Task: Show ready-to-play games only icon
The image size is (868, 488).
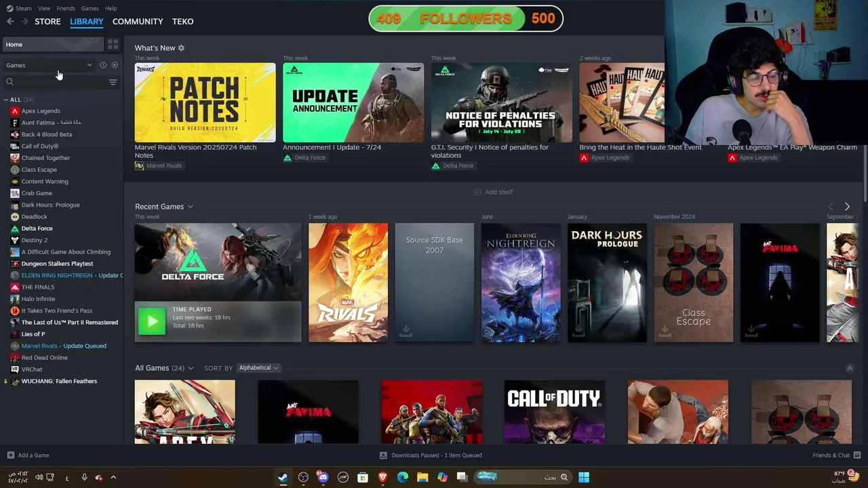Action: tap(115, 65)
